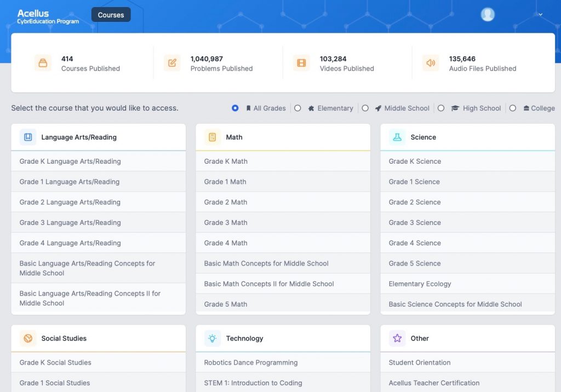Expand the account dropdown chevron
The height and width of the screenshot is (392, 561).
point(540,15)
